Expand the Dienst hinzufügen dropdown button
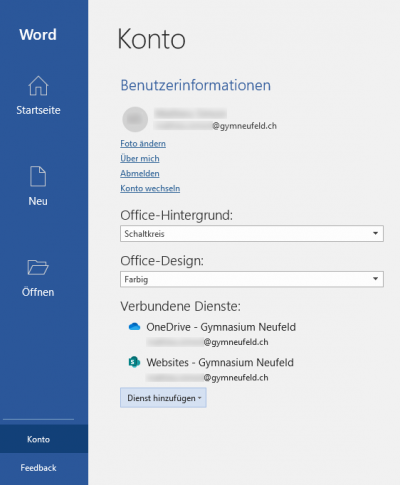The image size is (400, 485). 163,398
